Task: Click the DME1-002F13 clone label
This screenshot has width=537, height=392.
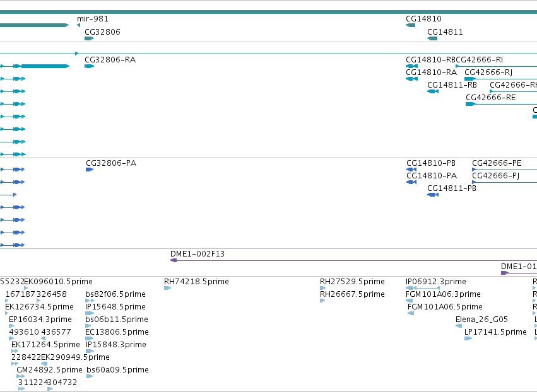Action: pyautogui.click(x=198, y=254)
